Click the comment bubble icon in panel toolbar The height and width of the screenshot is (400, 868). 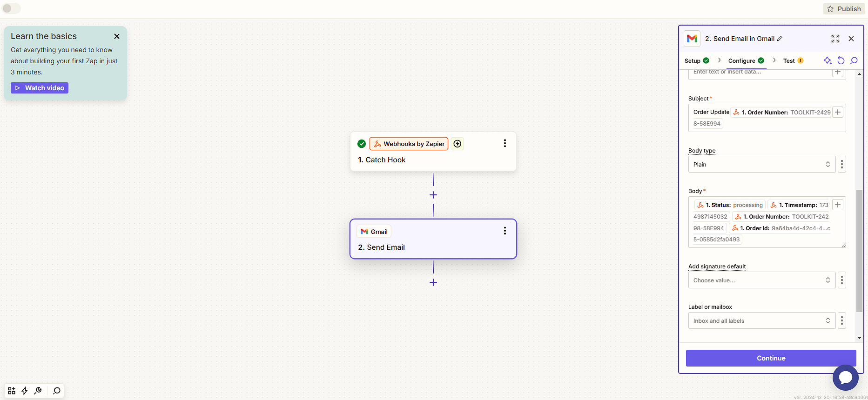[854, 60]
